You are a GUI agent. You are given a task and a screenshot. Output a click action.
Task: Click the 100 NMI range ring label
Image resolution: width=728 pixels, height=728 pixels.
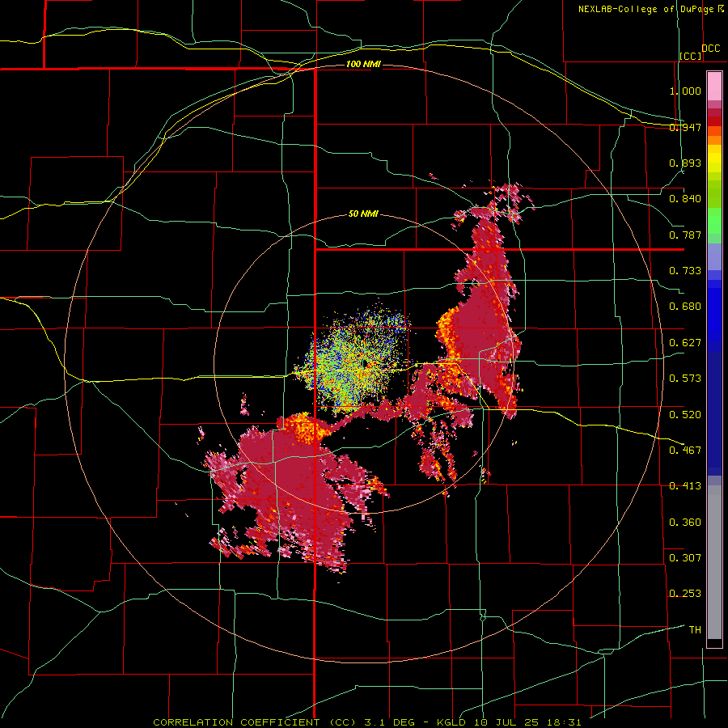(363, 64)
